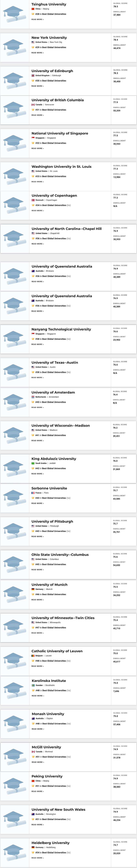This screenshot has height=868, width=137.
Task: Open University of Wisconsin--Madison title
Action: pyautogui.click(x=61, y=426)
